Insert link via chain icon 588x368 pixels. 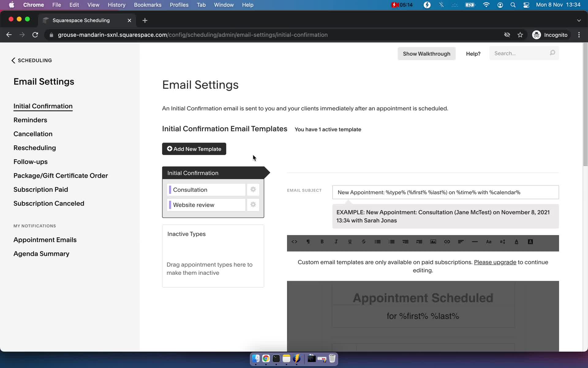[447, 242]
